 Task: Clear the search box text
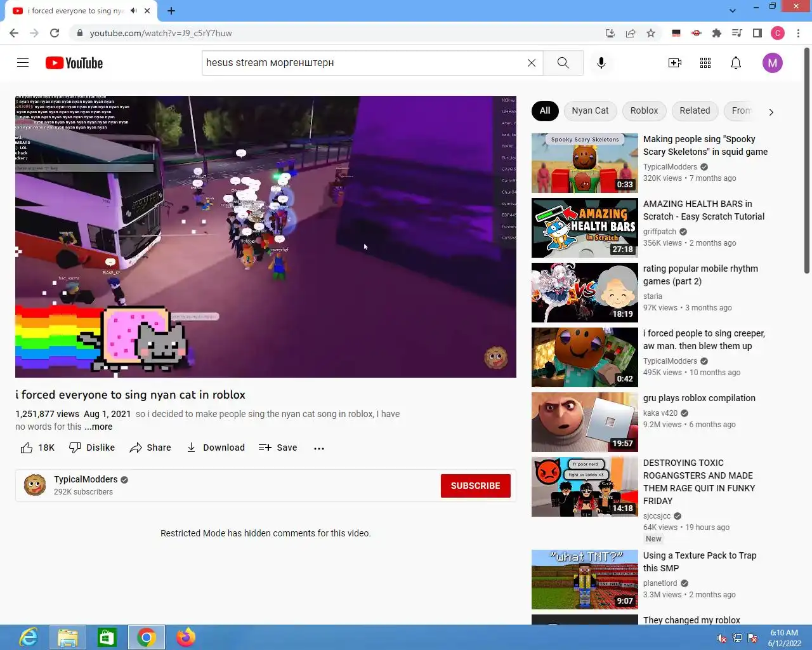532,63
